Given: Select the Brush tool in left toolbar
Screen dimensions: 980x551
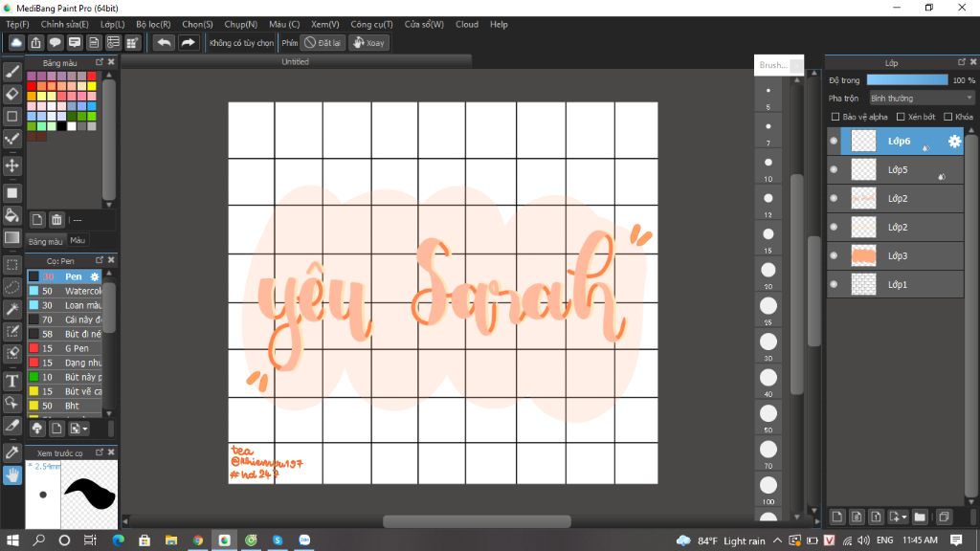Looking at the screenshot, I should click(11, 72).
